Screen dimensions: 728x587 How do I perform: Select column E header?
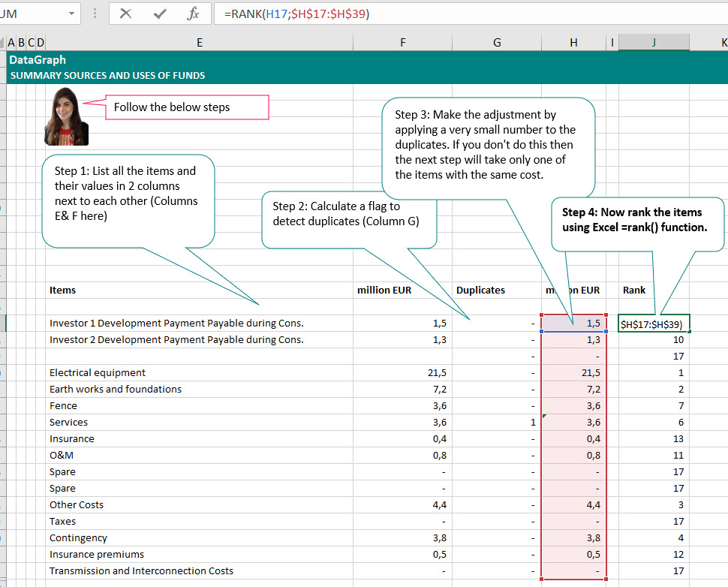(199, 43)
